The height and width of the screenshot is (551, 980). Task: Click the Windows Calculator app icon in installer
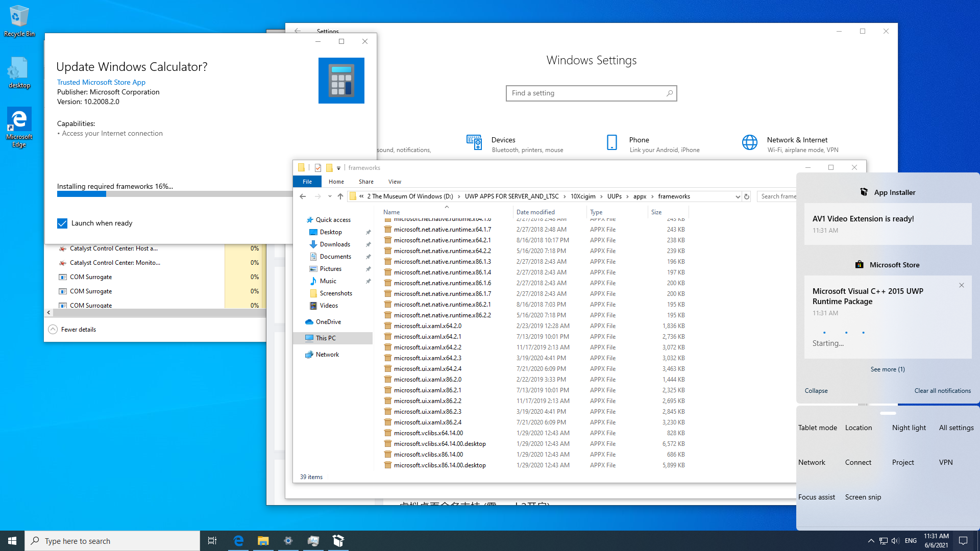(341, 81)
